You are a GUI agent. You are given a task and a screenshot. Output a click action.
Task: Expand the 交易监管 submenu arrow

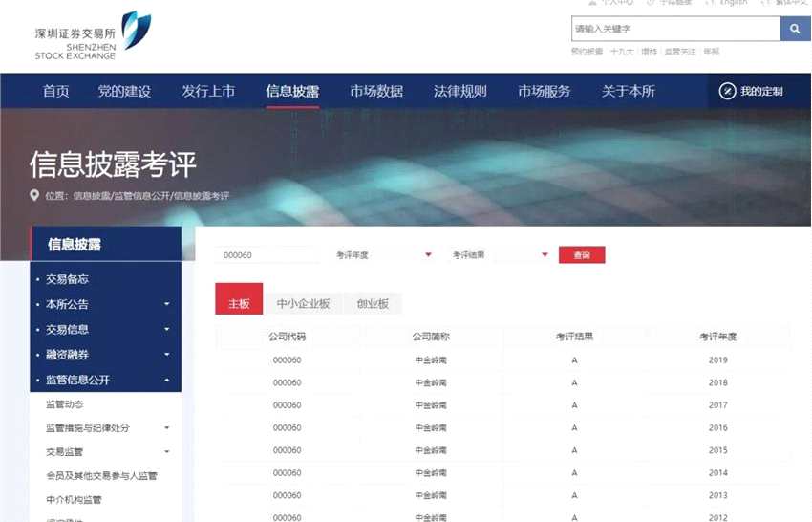167,452
